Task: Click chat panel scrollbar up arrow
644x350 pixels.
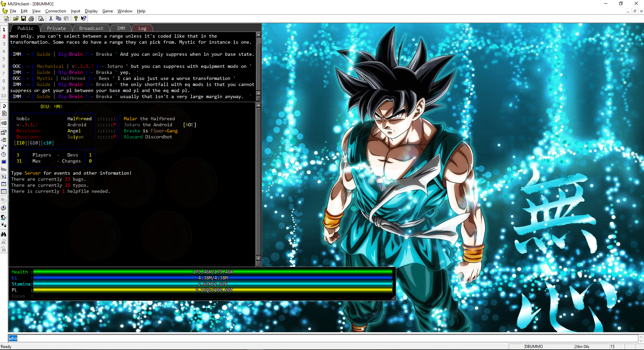Action: [259, 35]
